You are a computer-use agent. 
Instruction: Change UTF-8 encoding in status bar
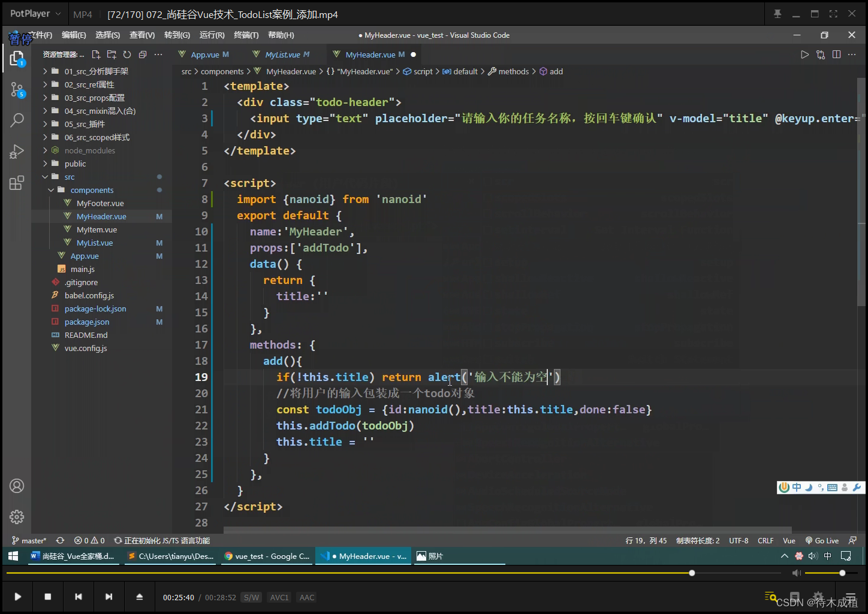tap(739, 540)
